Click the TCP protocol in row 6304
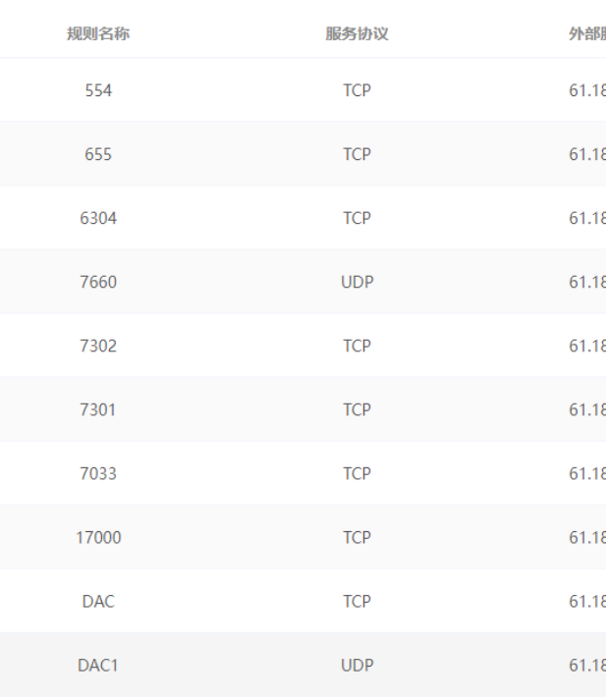The image size is (606, 700). coord(357,218)
